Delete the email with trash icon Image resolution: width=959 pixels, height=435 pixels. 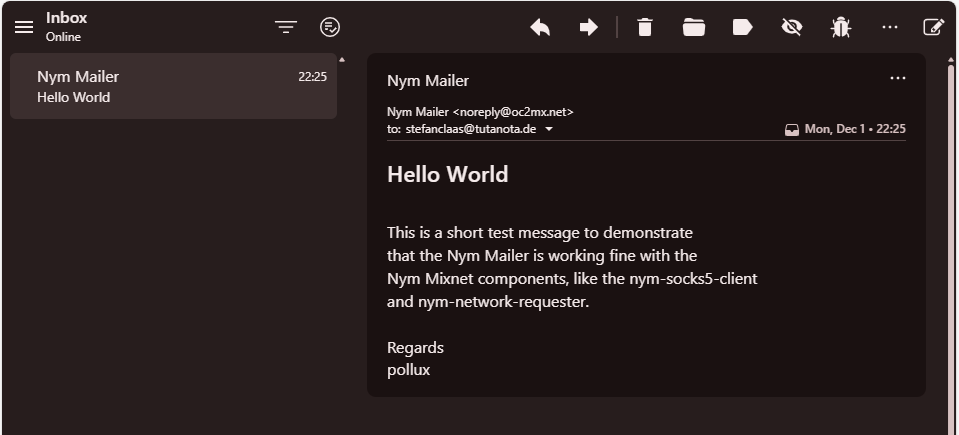(645, 27)
